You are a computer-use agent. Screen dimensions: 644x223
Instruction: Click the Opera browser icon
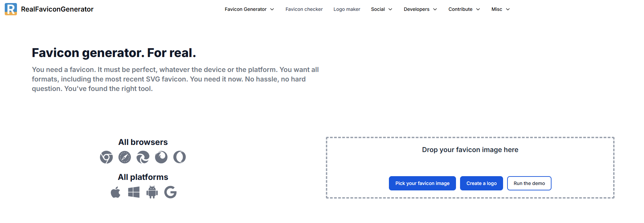tap(180, 157)
